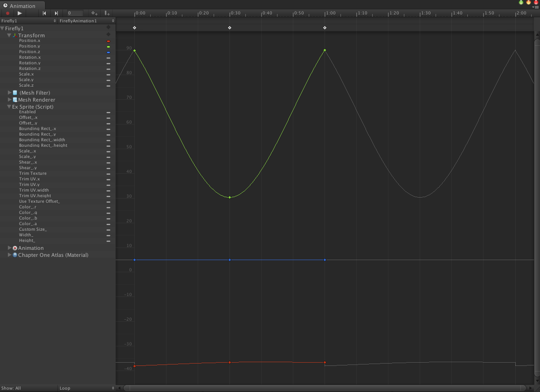Collapse the Ex Sprite (Script) component
540x392 pixels.
tap(9, 107)
